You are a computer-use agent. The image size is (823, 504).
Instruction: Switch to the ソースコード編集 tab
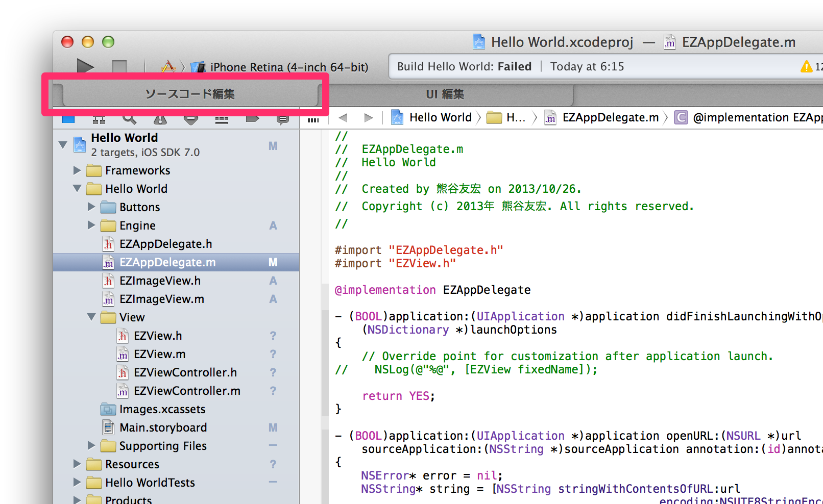[x=190, y=94]
